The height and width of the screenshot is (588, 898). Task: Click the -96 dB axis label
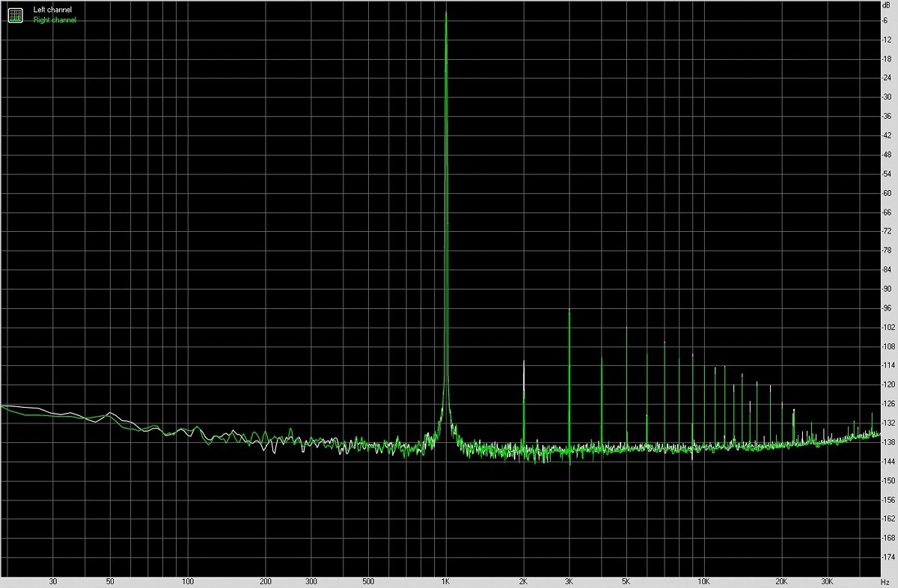(888, 307)
